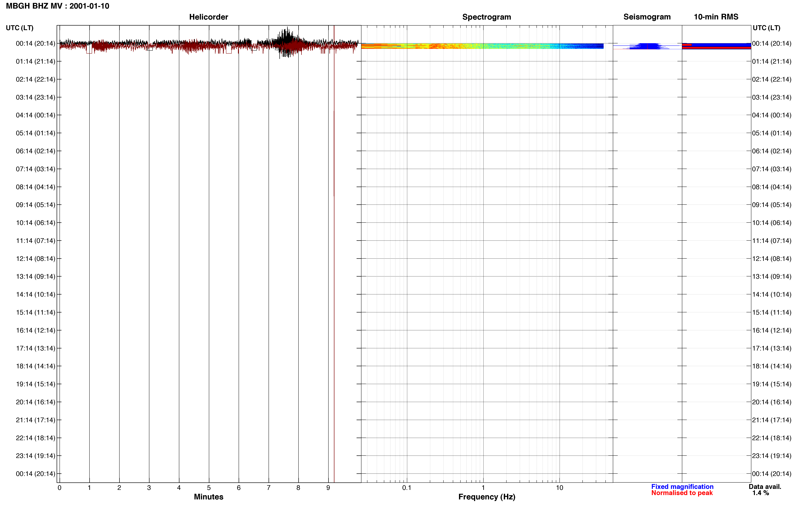The height and width of the screenshot is (508, 812).
Task: Click 06:14 (02:14) on the left time axis
Action: point(35,151)
